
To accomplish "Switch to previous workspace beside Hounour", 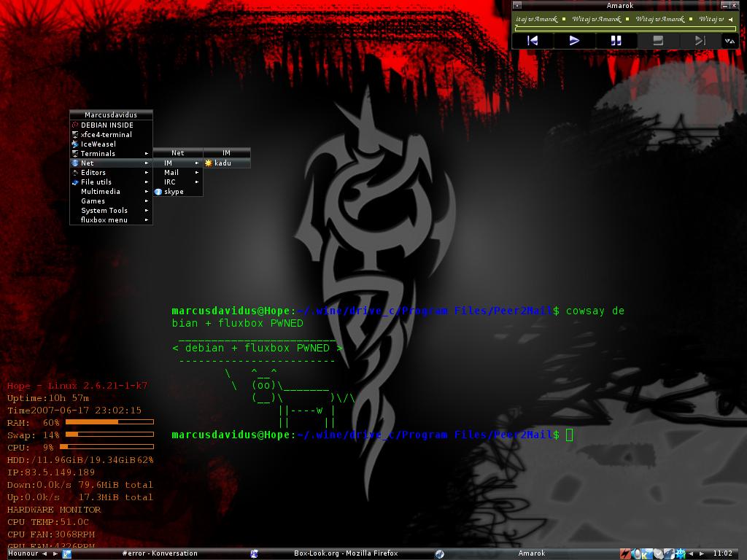I will click(44, 554).
